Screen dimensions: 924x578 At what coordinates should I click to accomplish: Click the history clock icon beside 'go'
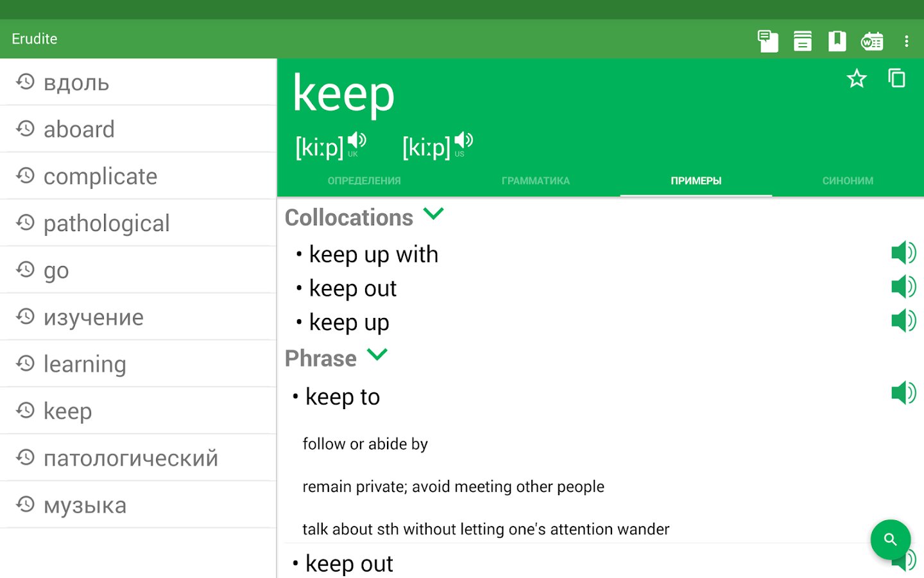25,269
